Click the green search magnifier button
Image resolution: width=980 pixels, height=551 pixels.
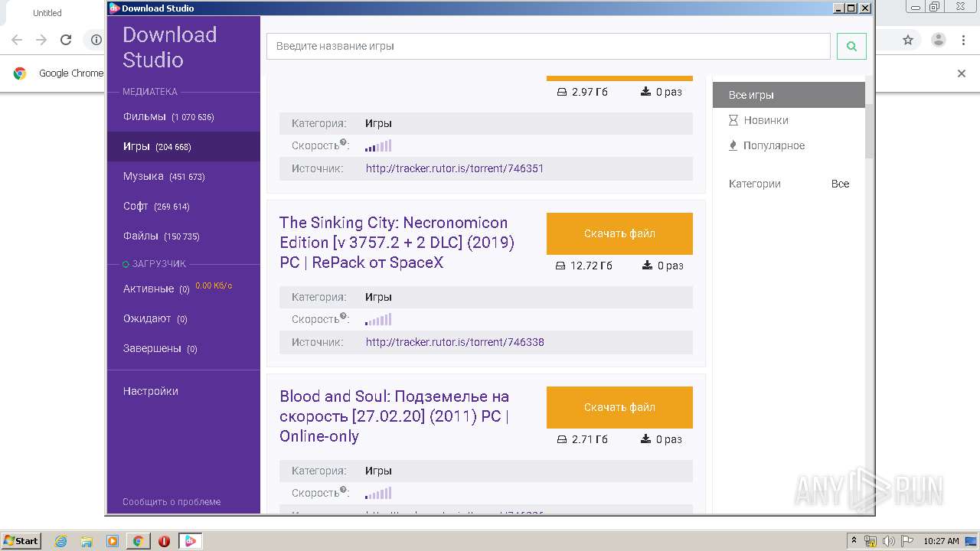click(x=851, y=46)
